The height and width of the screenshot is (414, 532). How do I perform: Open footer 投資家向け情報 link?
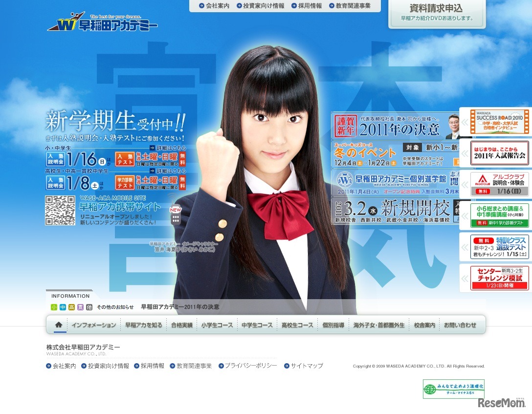coord(109,366)
